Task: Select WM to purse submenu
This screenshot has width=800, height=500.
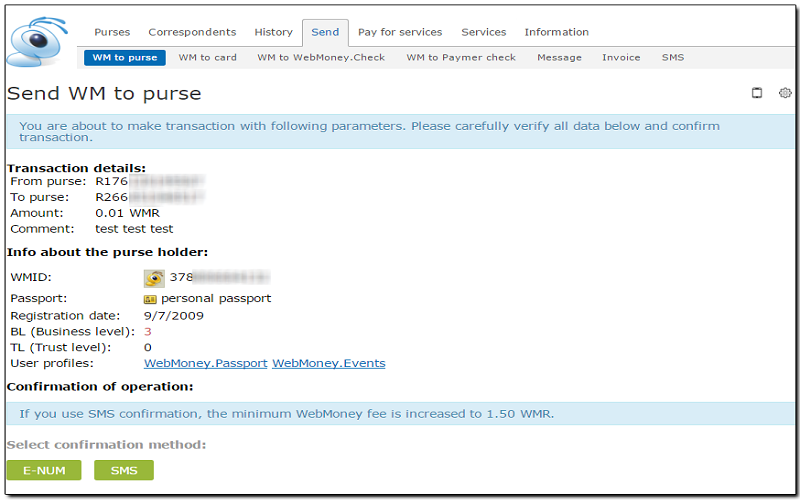Action: click(x=125, y=58)
